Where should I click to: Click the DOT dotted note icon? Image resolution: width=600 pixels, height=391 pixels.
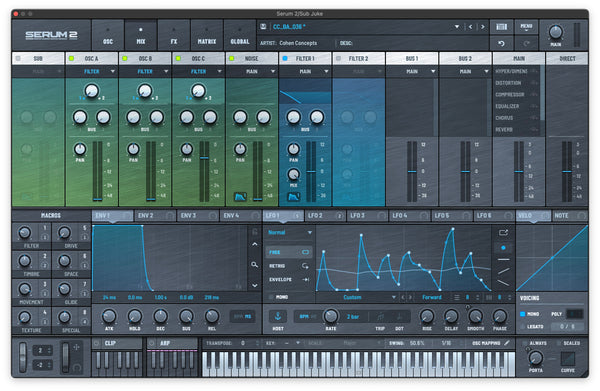[399, 317]
